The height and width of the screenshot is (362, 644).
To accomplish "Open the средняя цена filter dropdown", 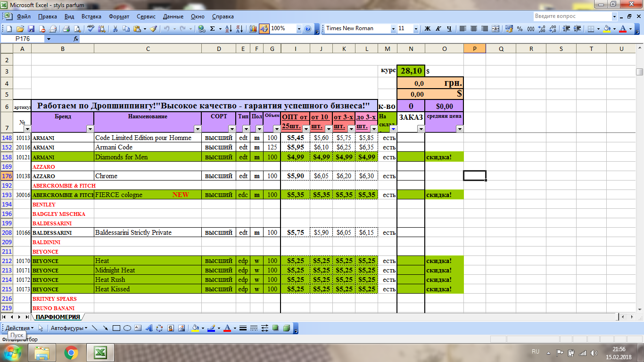I will tap(460, 129).
